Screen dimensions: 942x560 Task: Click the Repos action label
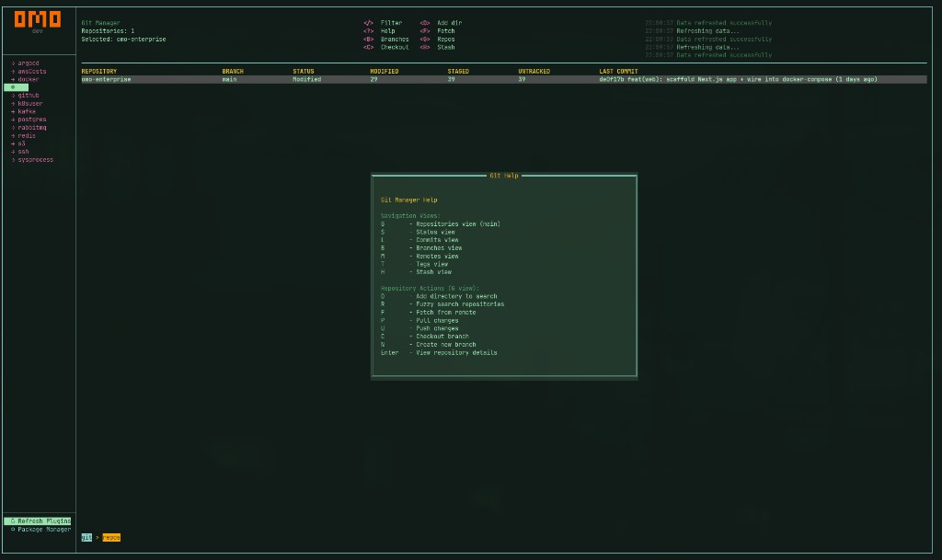(446, 39)
